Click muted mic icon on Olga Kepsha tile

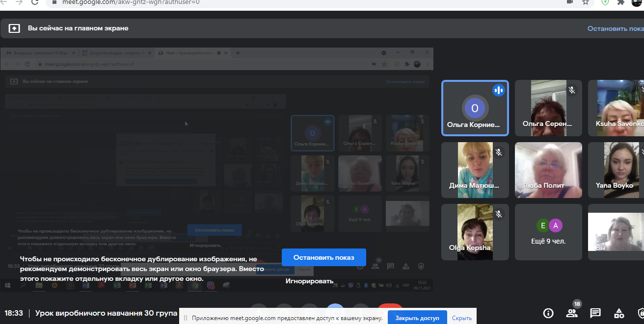tap(499, 214)
